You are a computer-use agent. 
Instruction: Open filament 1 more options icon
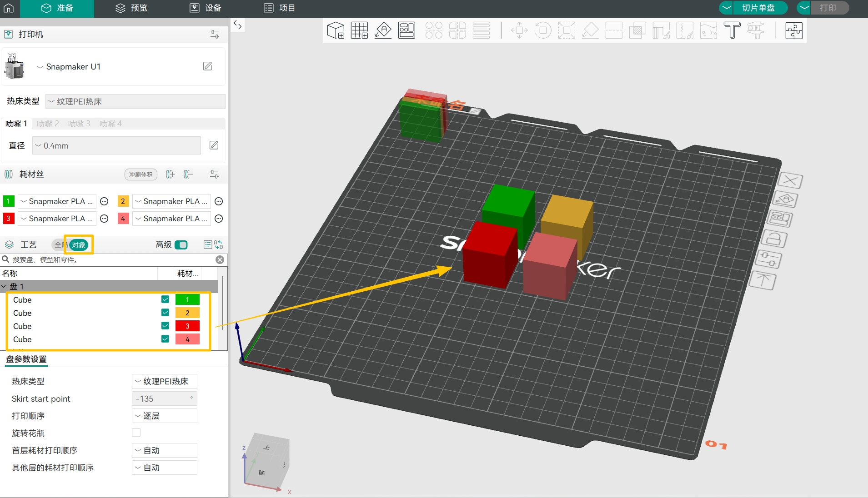point(104,201)
